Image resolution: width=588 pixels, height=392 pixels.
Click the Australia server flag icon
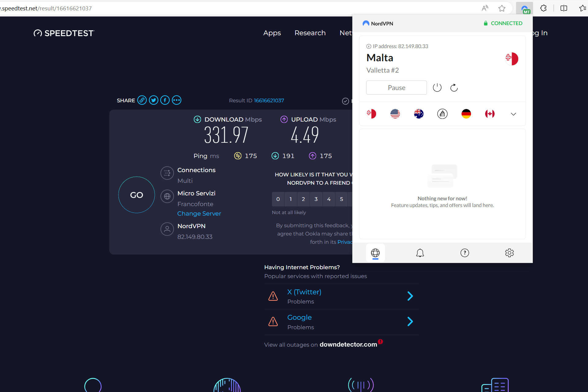(419, 114)
